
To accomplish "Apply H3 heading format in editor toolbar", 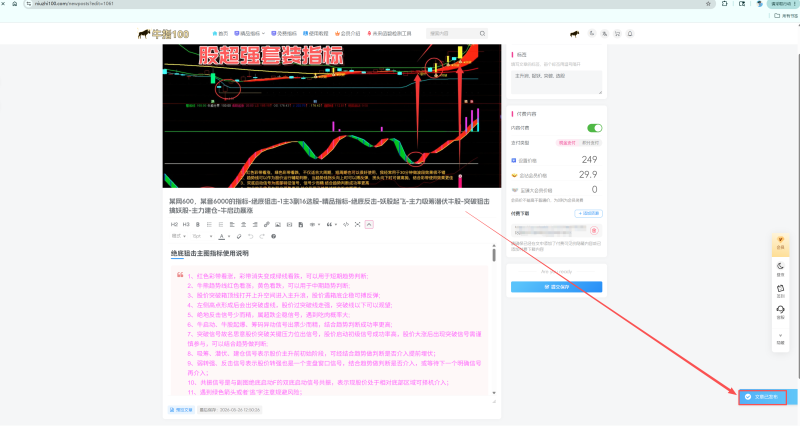I will (x=186, y=224).
